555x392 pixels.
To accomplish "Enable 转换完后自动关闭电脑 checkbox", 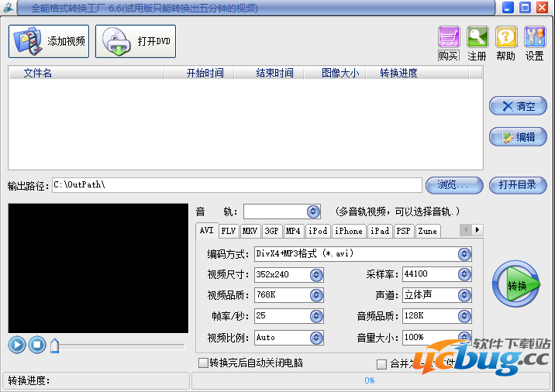I will [204, 363].
